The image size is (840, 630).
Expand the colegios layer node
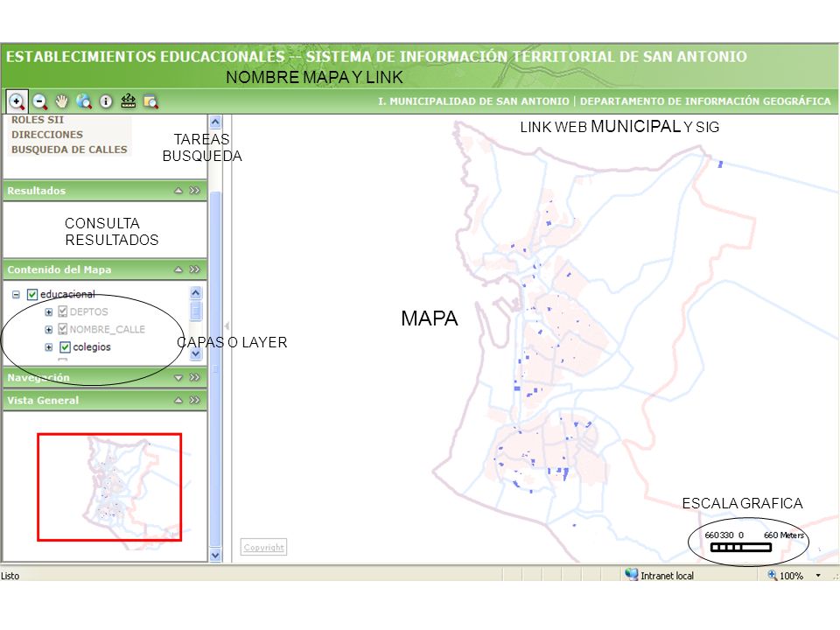click(x=49, y=347)
